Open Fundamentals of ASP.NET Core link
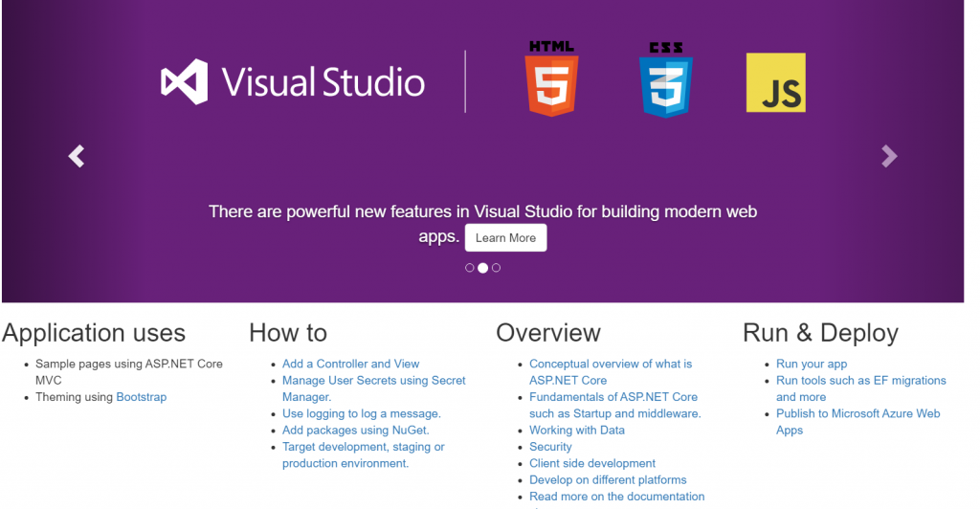The width and height of the screenshot is (980, 509). tap(615, 406)
